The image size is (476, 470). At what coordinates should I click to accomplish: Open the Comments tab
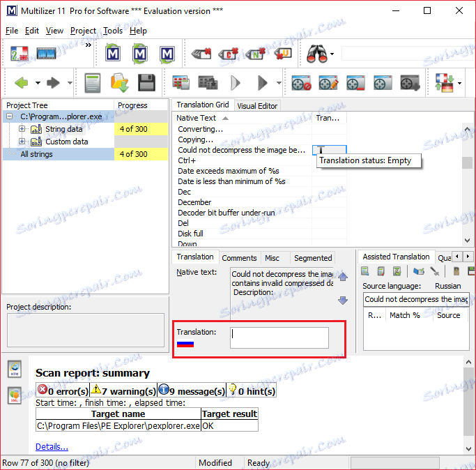point(239,258)
